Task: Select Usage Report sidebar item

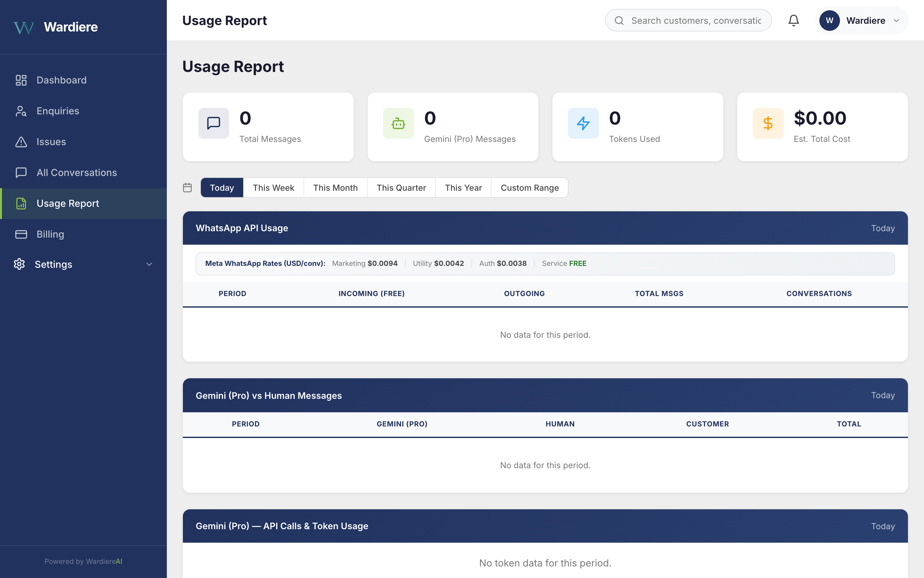Action: point(83,203)
